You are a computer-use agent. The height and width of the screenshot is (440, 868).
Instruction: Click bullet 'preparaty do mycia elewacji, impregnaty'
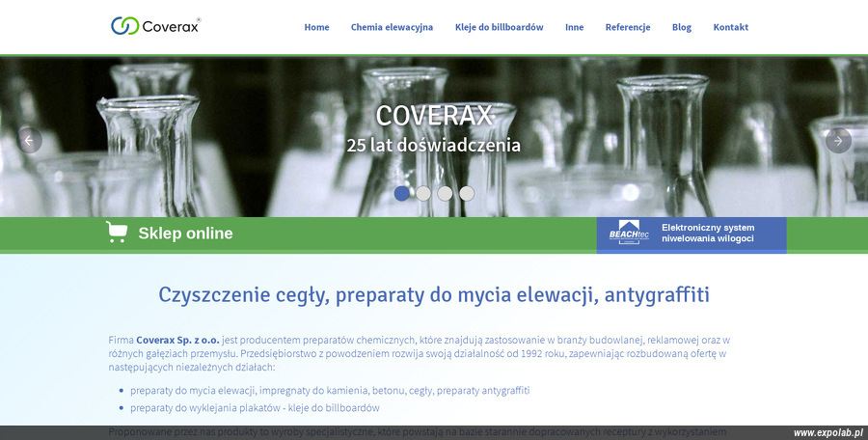pyautogui.click(x=330, y=390)
